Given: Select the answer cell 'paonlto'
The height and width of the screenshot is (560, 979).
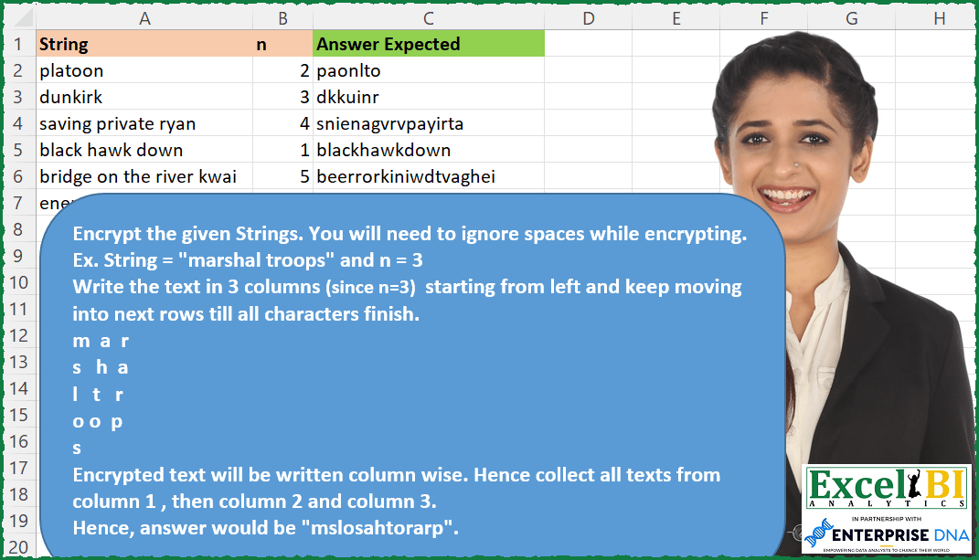Looking at the screenshot, I should (x=429, y=70).
